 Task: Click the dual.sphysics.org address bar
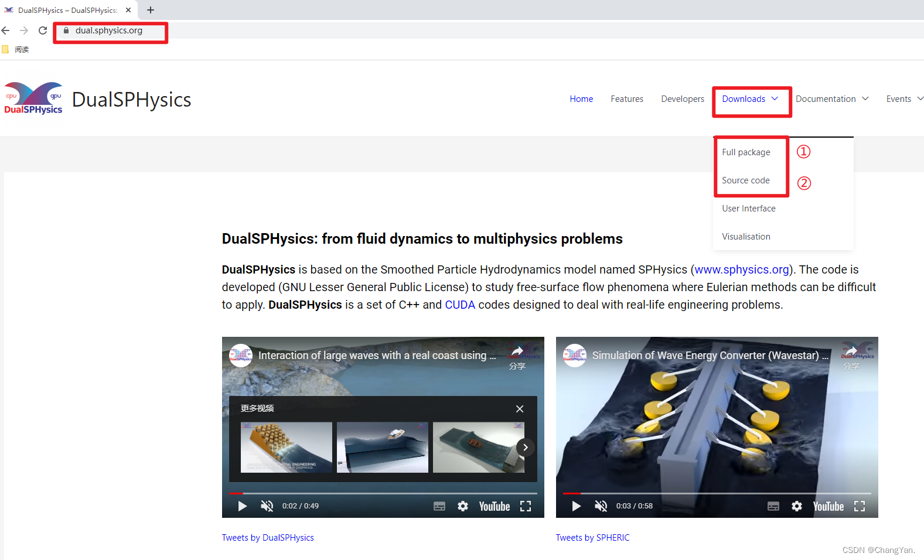pyautogui.click(x=109, y=30)
